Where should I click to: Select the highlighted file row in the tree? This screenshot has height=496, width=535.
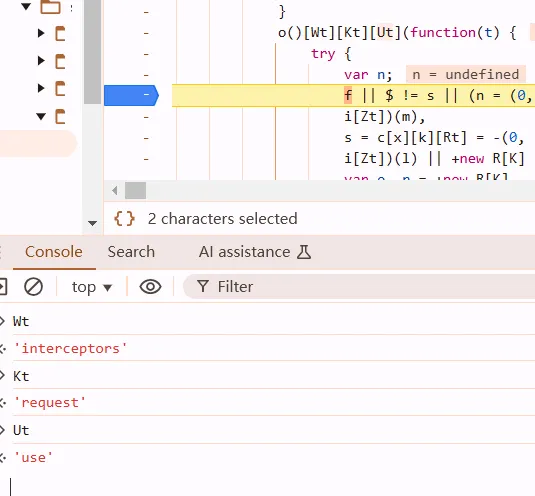coord(38,144)
